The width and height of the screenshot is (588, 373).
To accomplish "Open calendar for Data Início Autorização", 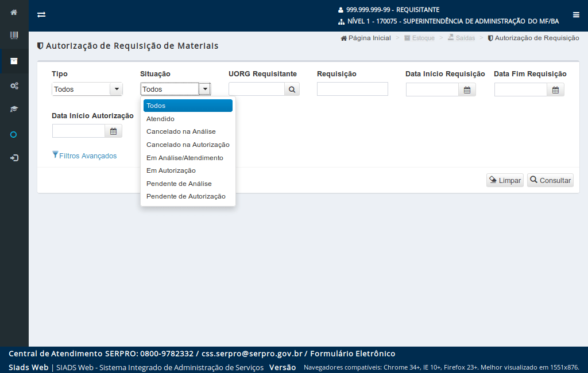I will [113, 131].
